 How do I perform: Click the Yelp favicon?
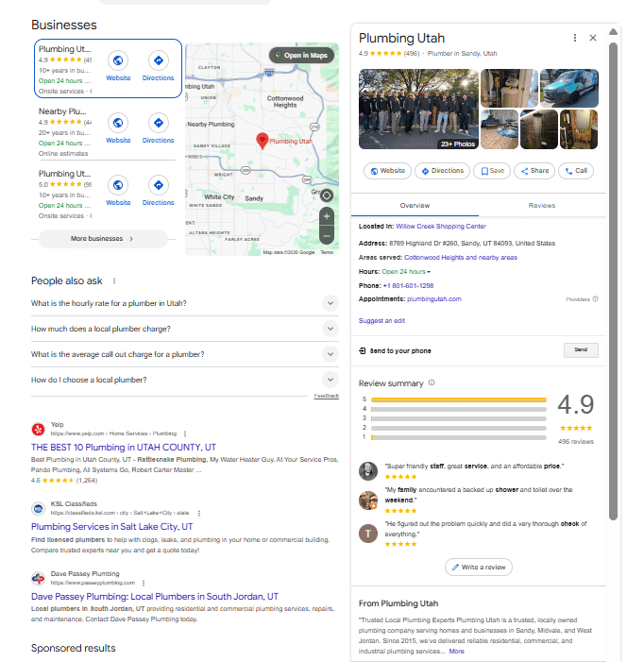pos(39,430)
